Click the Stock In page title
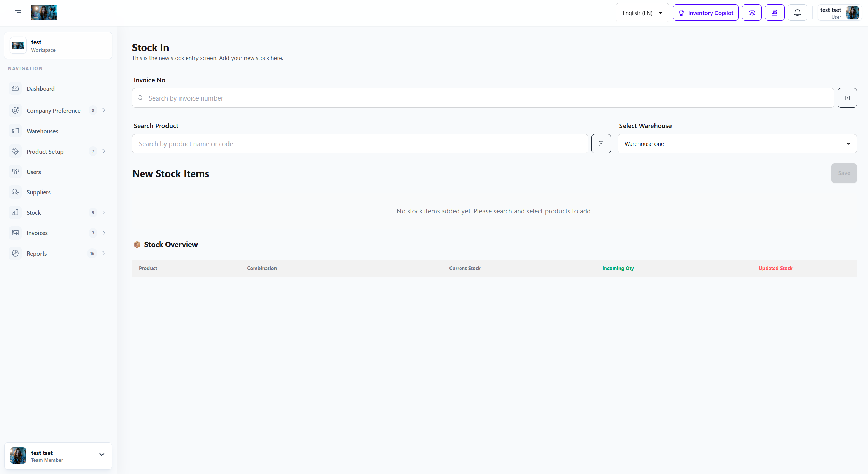The height and width of the screenshot is (474, 868). [x=151, y=48]
